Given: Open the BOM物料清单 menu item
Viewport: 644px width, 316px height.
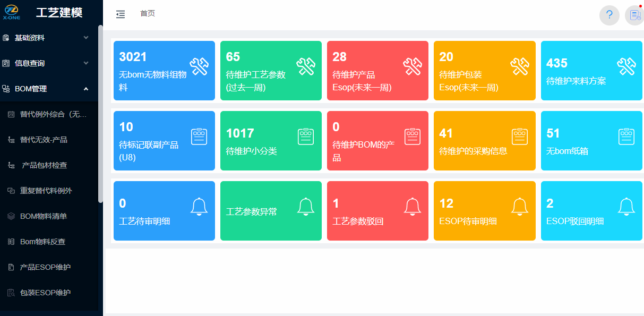Looking at the screenshot, I should pyautogui.click(x=43, y=216).
